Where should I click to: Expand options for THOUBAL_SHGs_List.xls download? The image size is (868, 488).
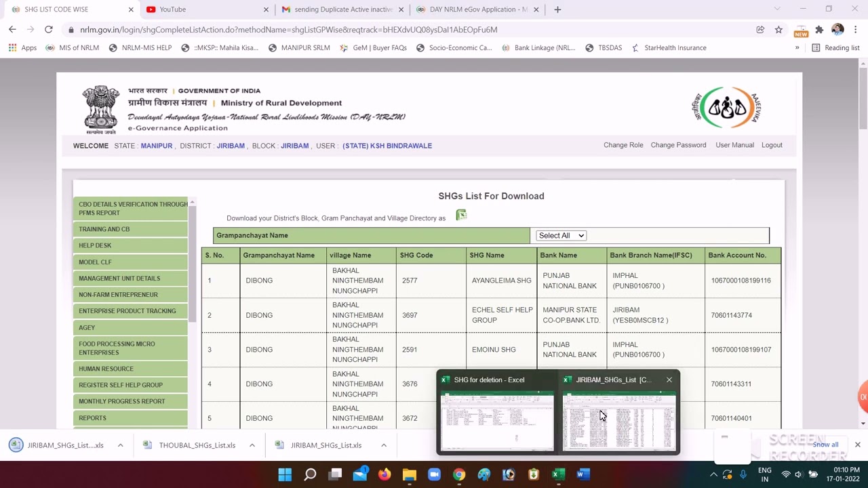pos(252,445)
